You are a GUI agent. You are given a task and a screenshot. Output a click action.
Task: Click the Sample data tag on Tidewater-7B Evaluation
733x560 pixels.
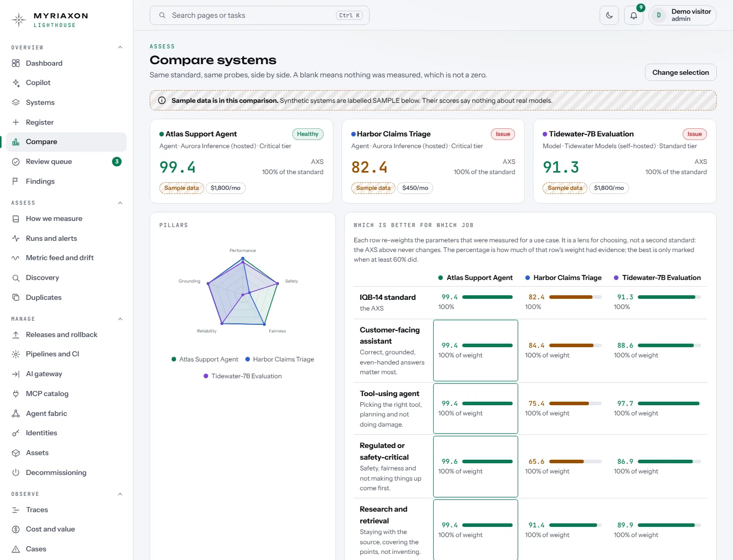565,188
